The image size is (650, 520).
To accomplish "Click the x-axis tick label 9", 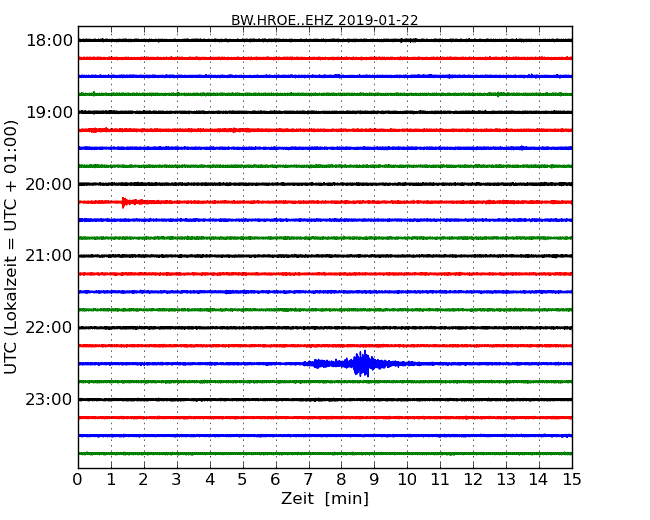I will point(374,479).
